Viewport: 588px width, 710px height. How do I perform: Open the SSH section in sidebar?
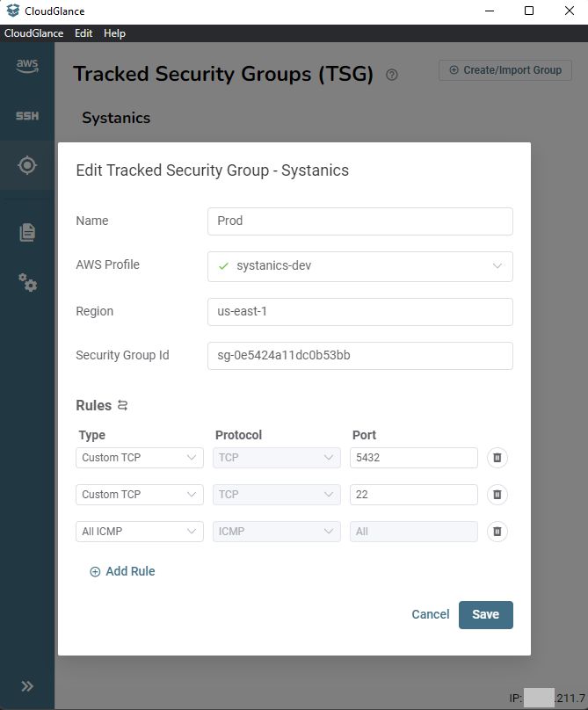coord(27,116)
